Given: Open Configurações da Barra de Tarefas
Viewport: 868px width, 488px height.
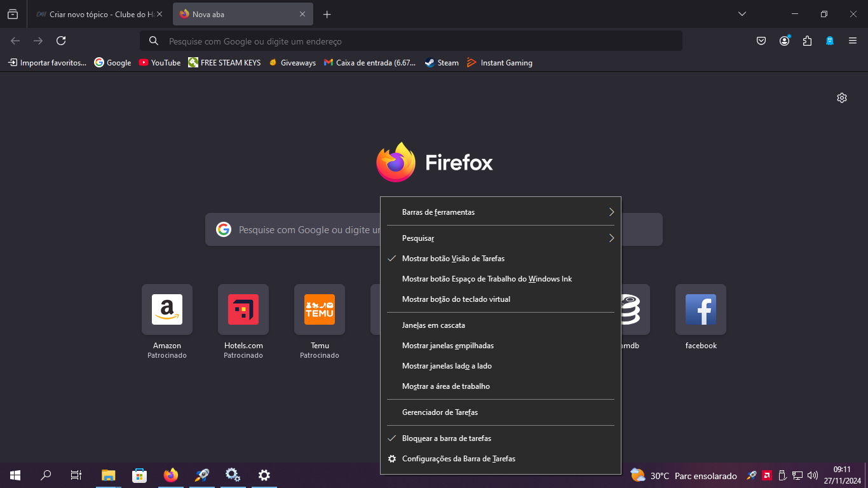Looking at the screenshot, I should (x=501, y=459).
